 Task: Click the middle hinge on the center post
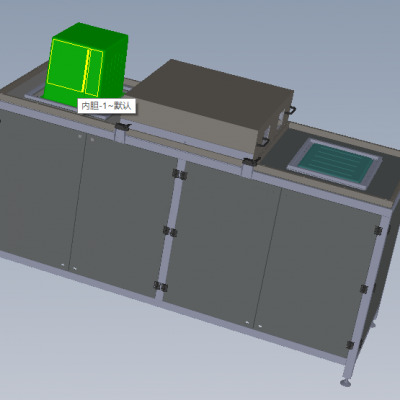point(170,231)
